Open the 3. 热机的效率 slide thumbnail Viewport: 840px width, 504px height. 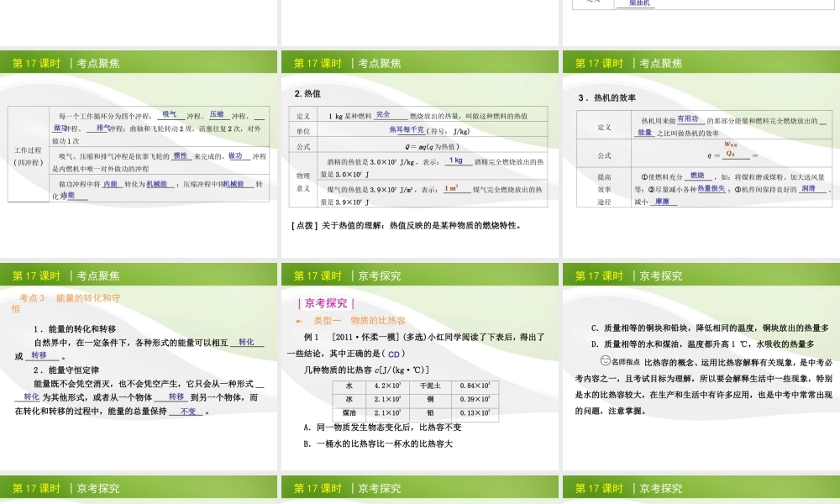[x=700, y=155]
